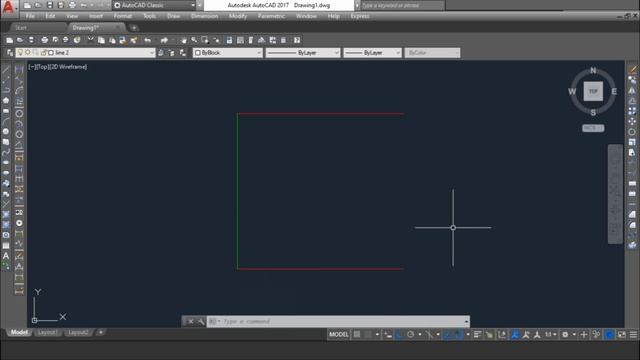The width and height of the screenshot is (640, 360).
Task: Click the Open file icon in Standard toolbar
Action: [20, 40]
